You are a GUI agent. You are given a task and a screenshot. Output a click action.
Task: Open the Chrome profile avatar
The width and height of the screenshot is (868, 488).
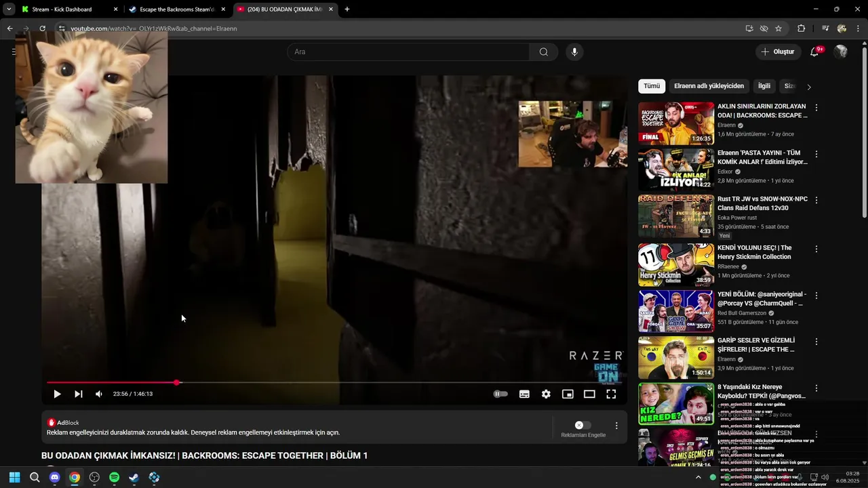point(842,28)
